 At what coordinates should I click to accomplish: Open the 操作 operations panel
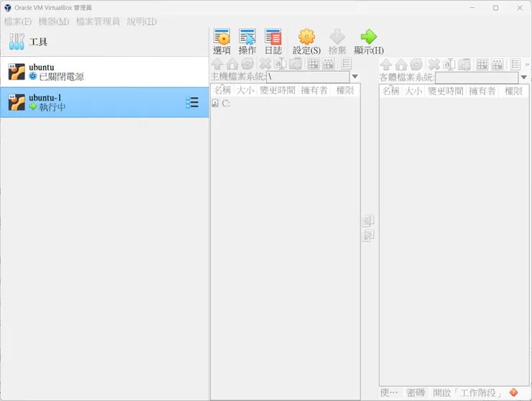pos(247,42)
